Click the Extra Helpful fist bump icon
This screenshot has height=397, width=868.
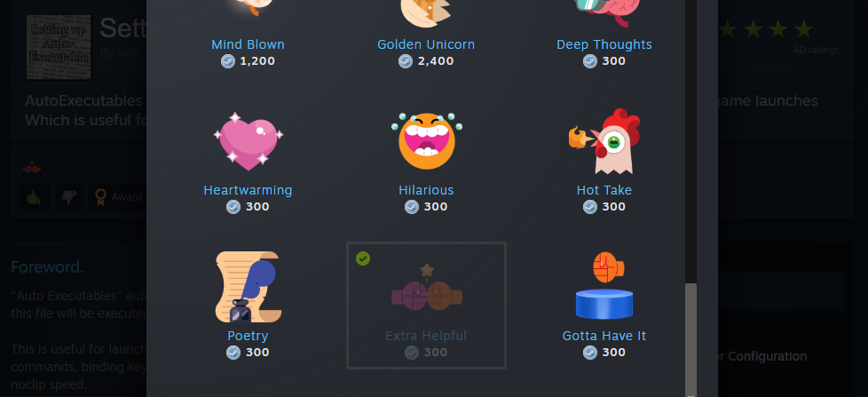(x=426, y=288)
